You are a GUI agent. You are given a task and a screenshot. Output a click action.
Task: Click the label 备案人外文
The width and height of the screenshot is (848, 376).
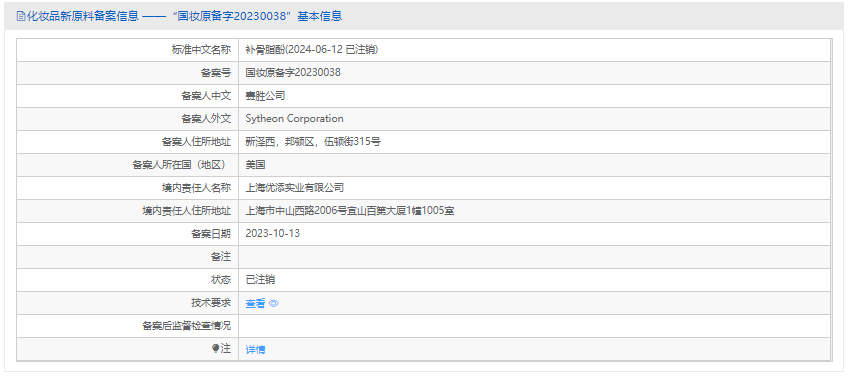click(206, 118)
